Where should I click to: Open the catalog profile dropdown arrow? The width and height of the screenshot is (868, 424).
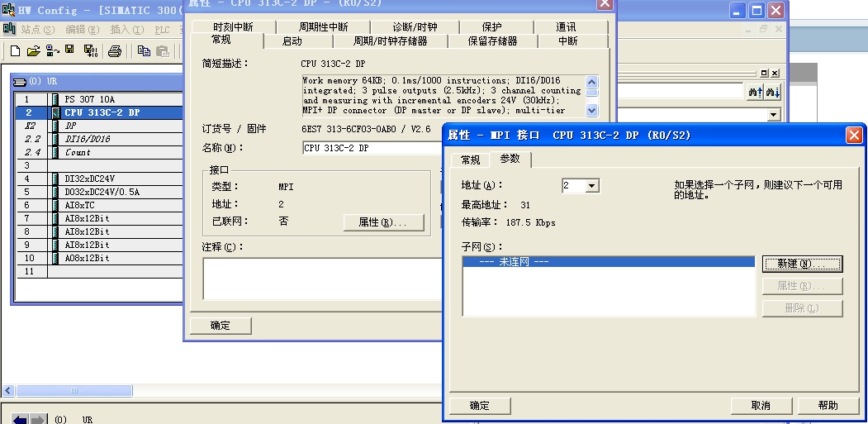(774, 115)
